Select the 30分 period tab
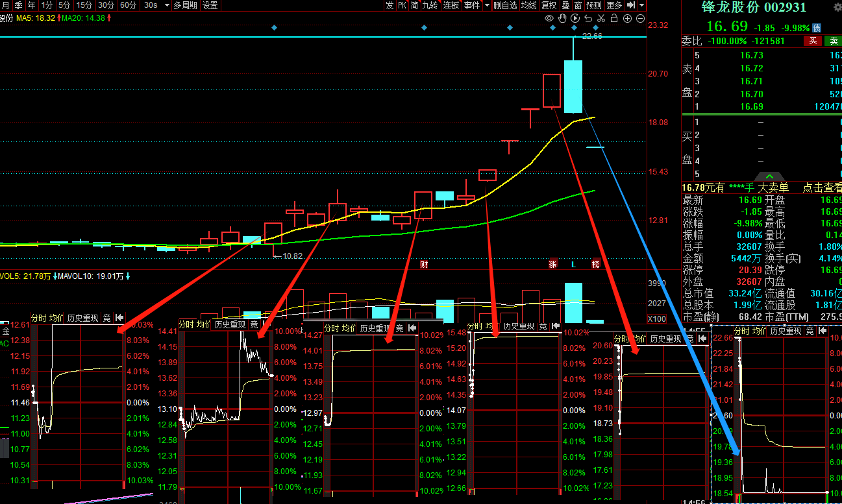 click(x=106, y=5)
